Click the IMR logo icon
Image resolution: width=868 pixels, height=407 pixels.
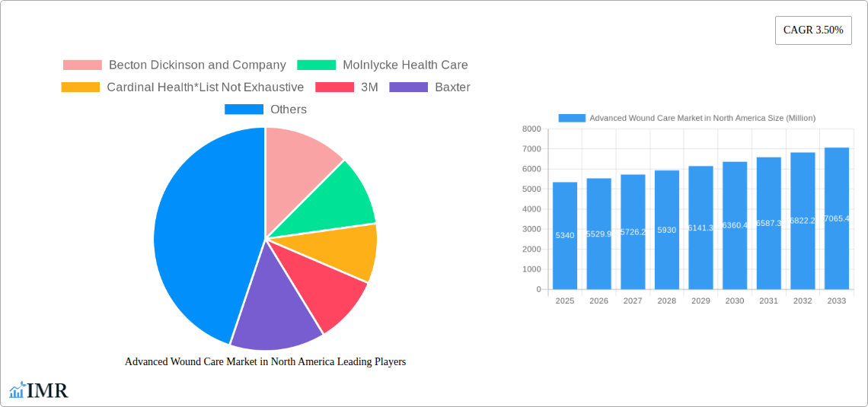click(18, 390)
